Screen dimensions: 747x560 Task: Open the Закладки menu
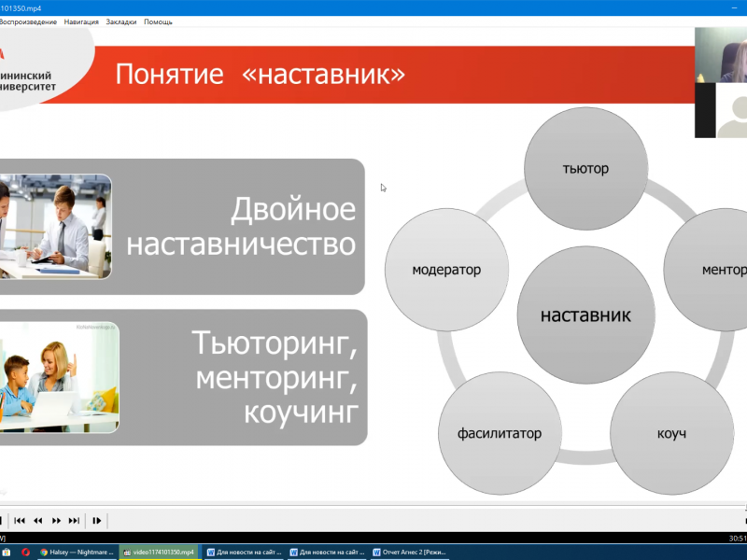click(x=124, y=21)
